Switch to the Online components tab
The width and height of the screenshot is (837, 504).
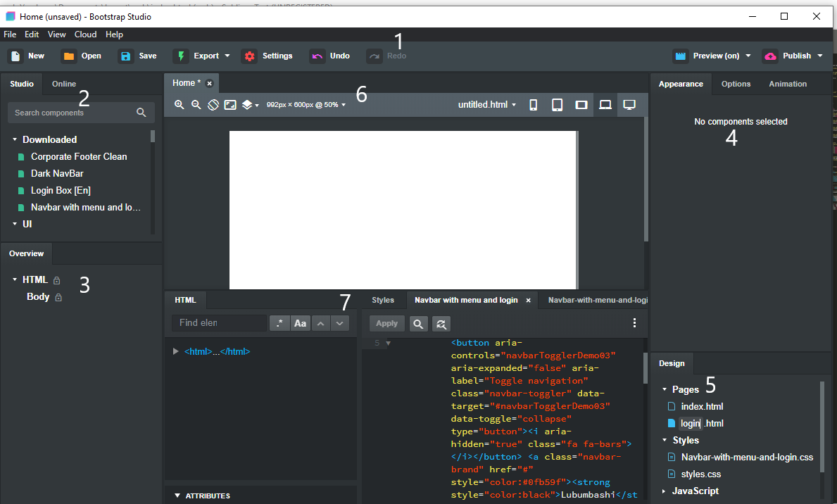[64, 84]
